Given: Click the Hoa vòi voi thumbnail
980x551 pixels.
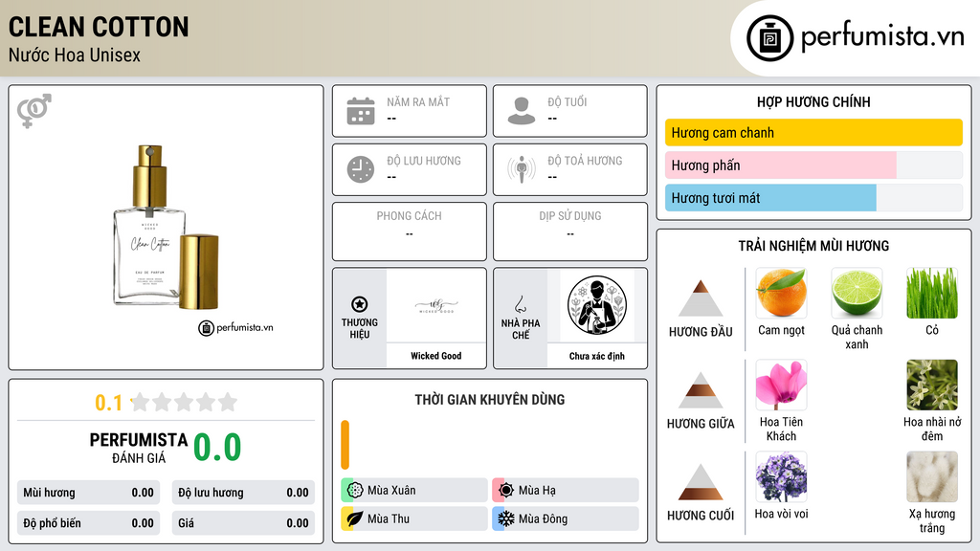Looking at the screenshot, I should (781, 476).
